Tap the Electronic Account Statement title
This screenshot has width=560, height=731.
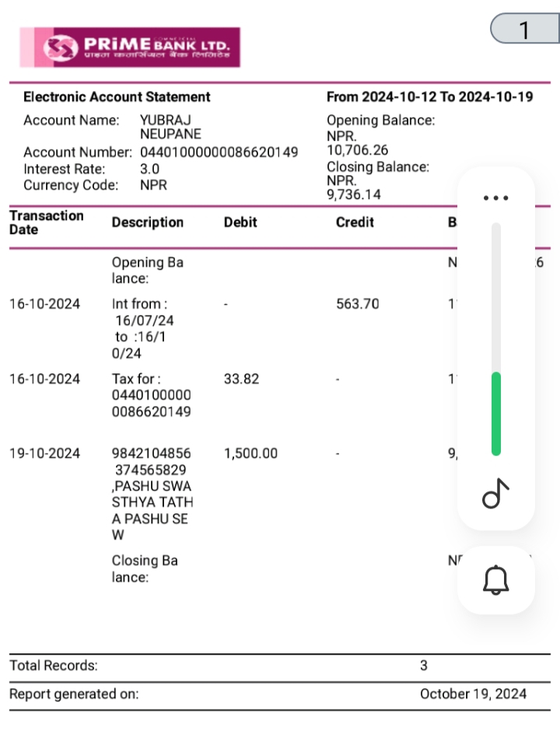(117, 97)
